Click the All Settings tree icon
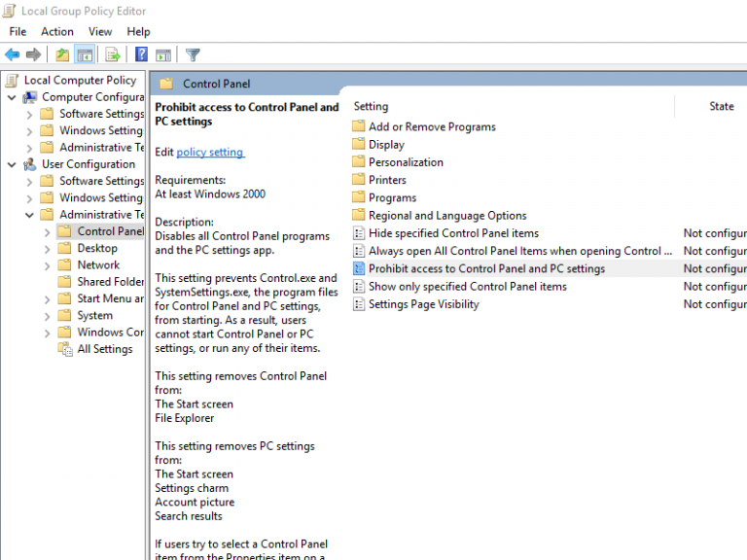 pyautogui.click(x=65, y=349)
